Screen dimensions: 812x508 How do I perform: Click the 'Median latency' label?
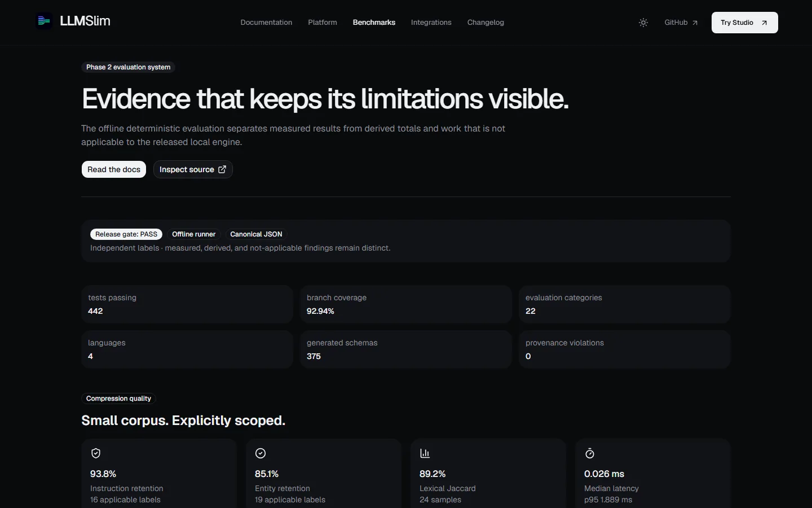pyautogui.click(x=611, y=488)
